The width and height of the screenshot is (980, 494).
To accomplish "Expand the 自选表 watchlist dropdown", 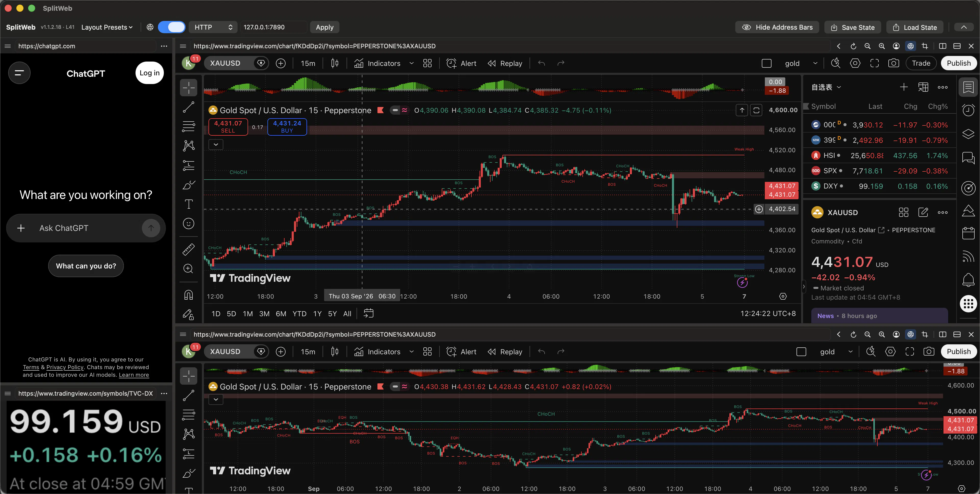I will 826,87.
